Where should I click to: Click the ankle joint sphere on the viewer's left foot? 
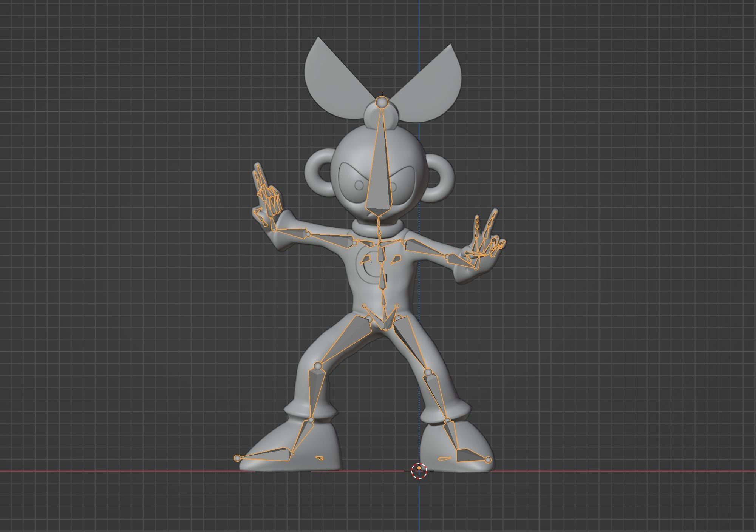[311, 420]
